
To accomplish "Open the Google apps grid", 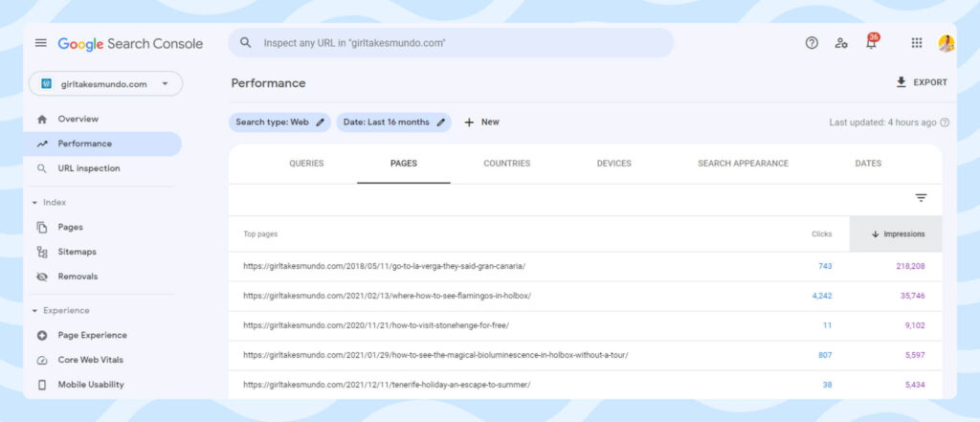I will [916, 42].
